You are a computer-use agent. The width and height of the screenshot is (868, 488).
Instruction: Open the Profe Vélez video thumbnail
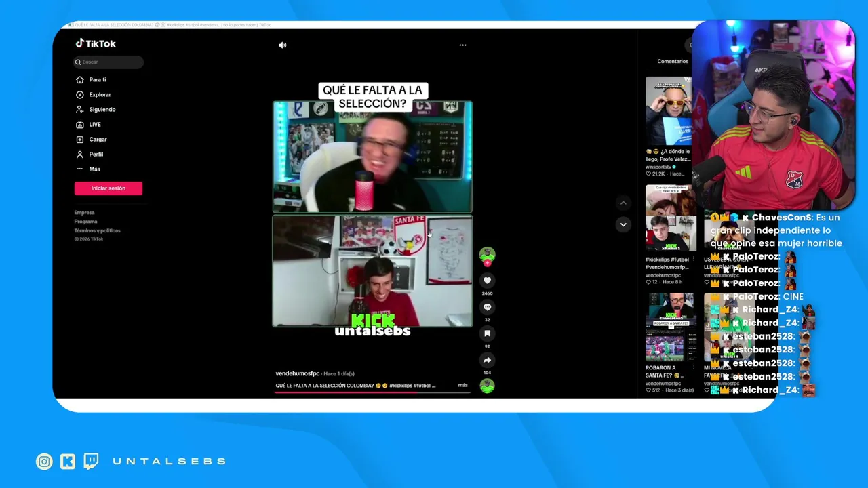(669, 111)
